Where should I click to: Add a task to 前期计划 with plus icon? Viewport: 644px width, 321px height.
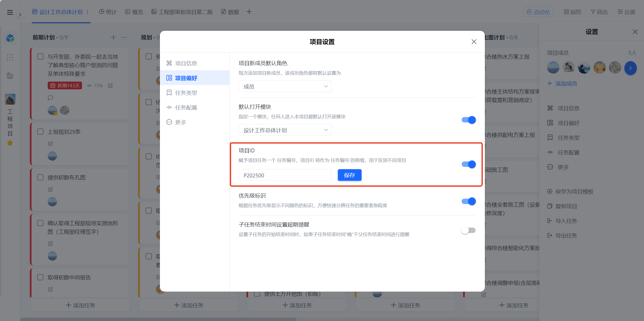coord(113,37)
